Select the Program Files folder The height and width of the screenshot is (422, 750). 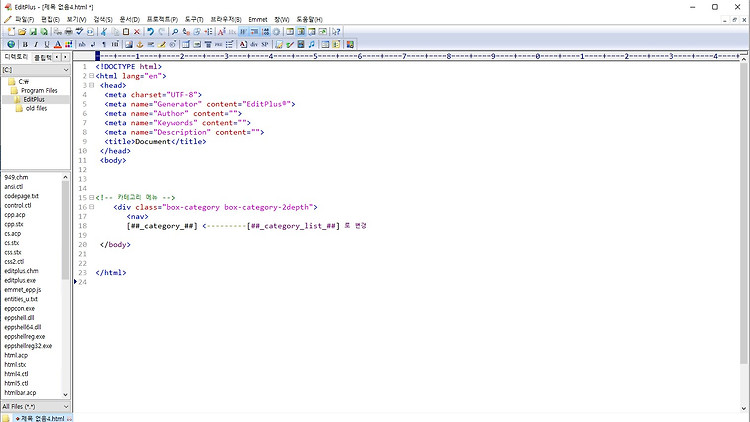[x=39, y=90]
